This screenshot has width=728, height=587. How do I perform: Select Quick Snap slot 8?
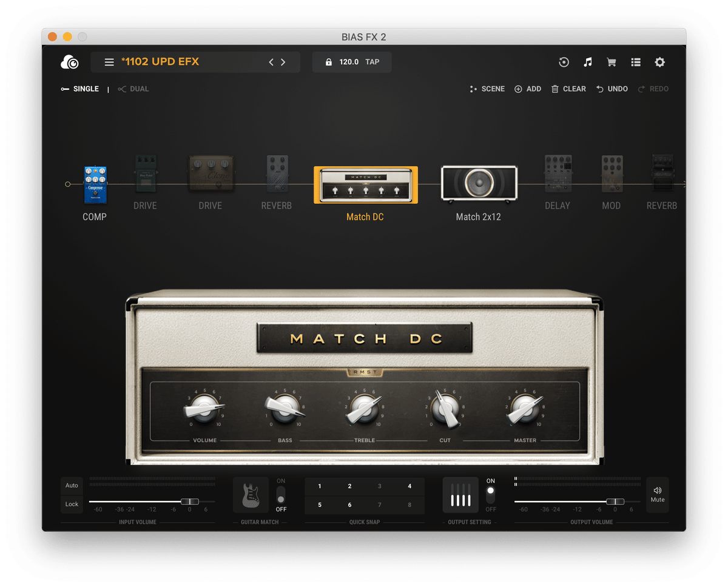point(409,505)
